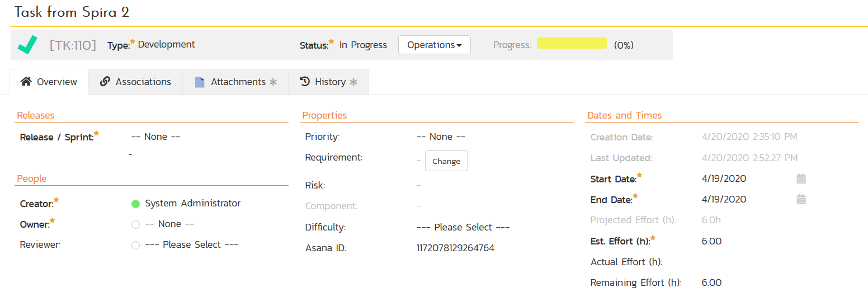Select the Difficulty dropdown
The image size is (868, 292).
tap(463, 228)
